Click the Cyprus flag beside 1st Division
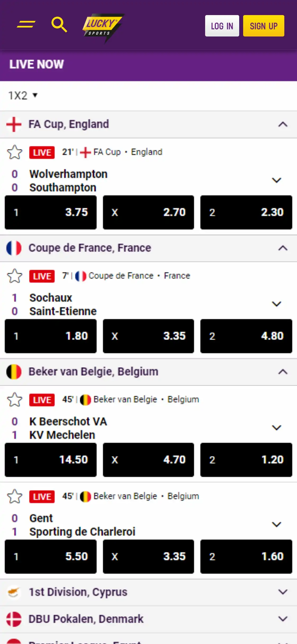 tap(14, 592)
